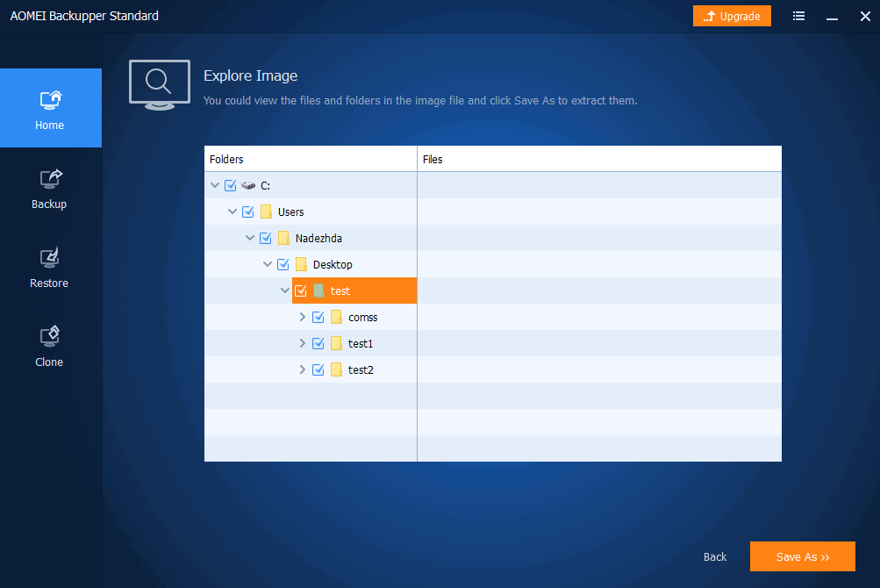Open the Home section in sidebar
Viewport: 880px width, 588px height.
click(51, 108)
